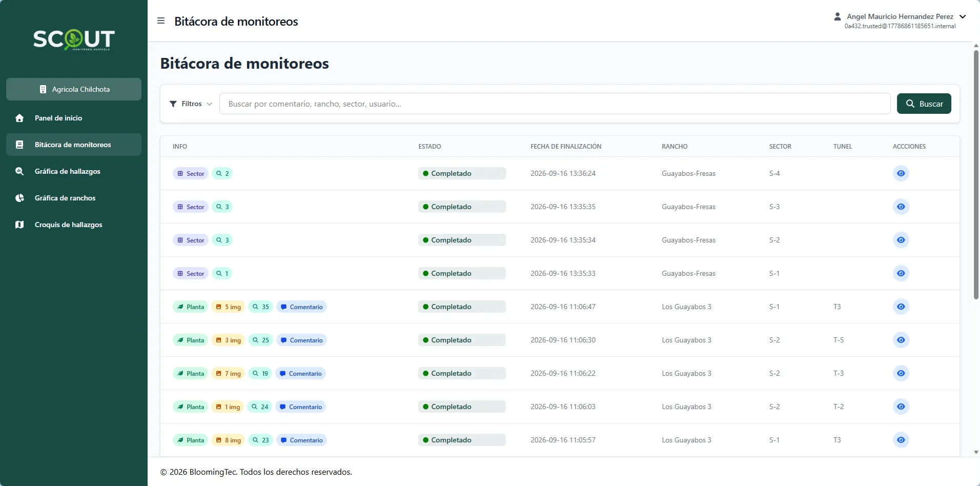Open Bitácora de monitoreos in sidebar

click(x=74, y=145)
